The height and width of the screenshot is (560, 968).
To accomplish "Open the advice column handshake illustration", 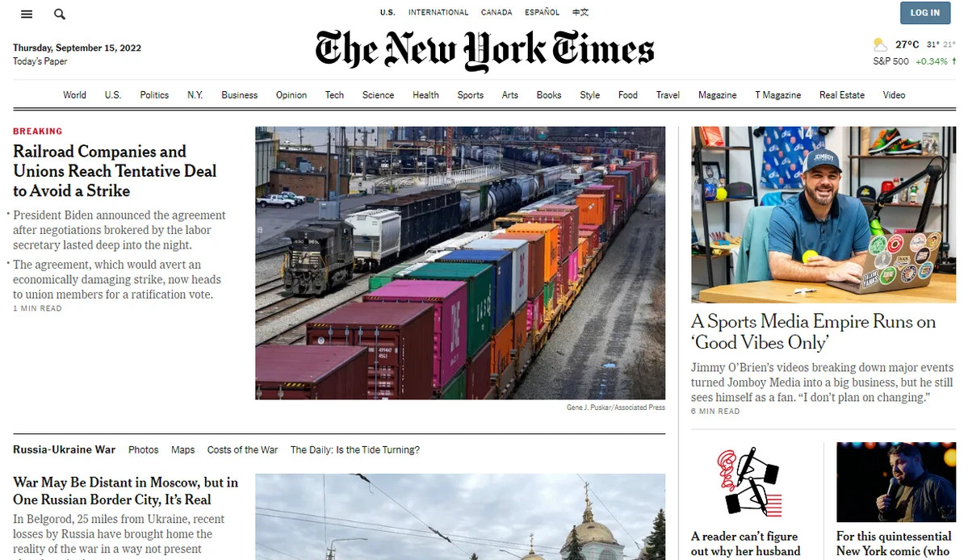I will 750,482.
